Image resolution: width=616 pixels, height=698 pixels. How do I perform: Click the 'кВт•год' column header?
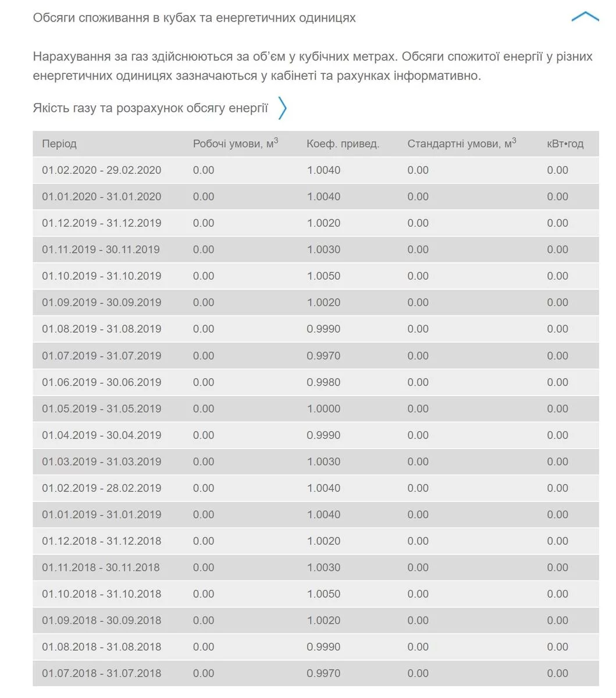point(565,144)
